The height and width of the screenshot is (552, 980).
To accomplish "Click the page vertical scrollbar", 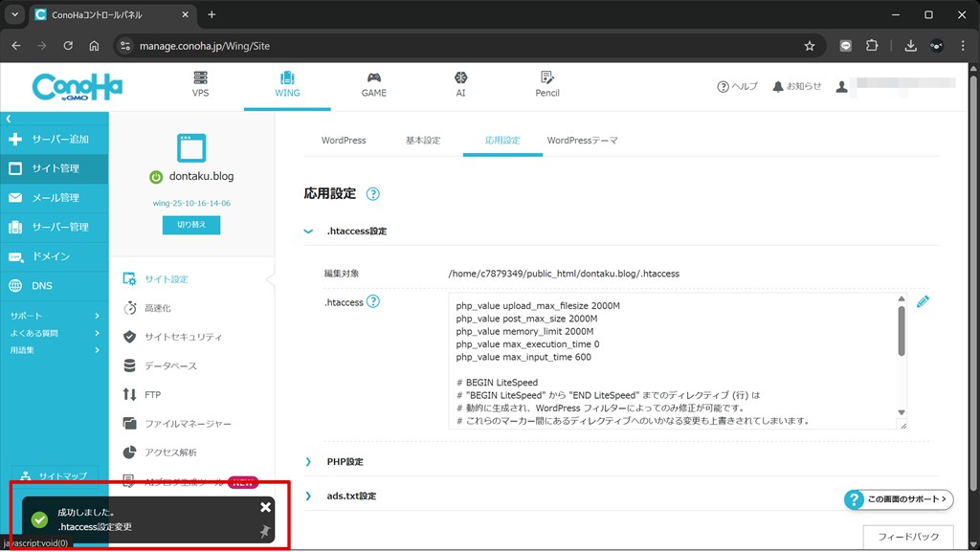I will (x=973, y=281).
